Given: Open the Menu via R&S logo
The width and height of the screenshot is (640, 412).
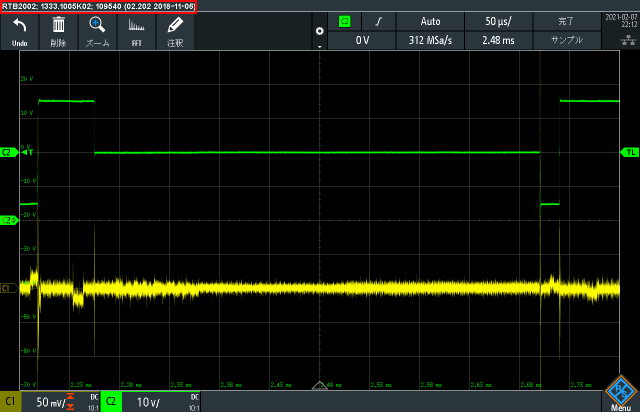Looking at the screenshot, I should tap(620, 393).
